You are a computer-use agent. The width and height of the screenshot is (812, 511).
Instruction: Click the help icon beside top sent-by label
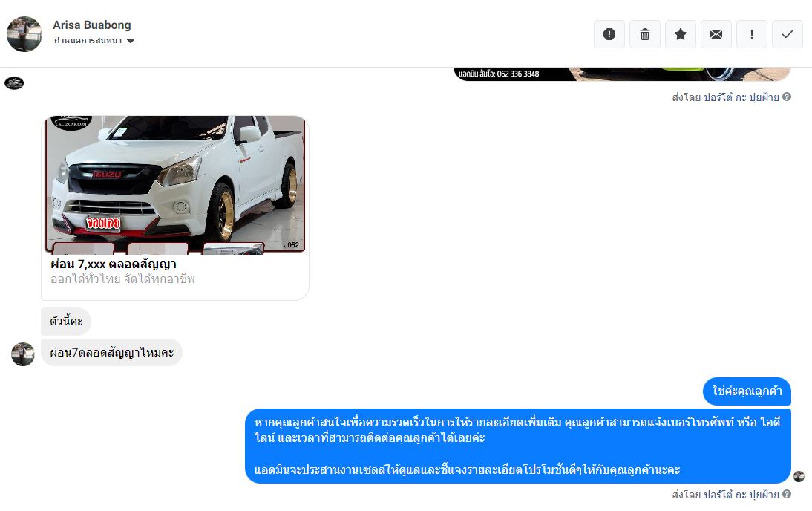(787, 97)
